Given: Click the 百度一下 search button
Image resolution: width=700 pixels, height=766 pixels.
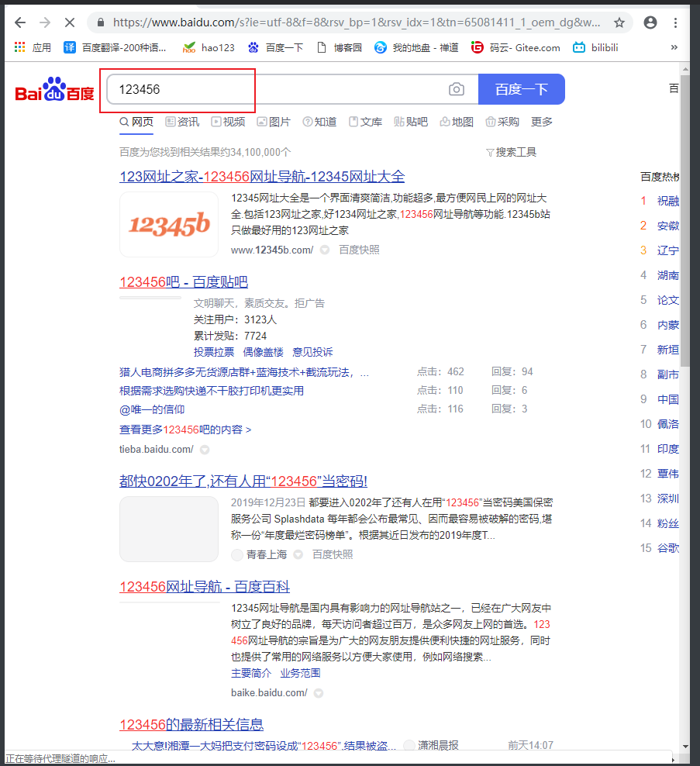Looking at the screenshot, I should click(521, 89).
